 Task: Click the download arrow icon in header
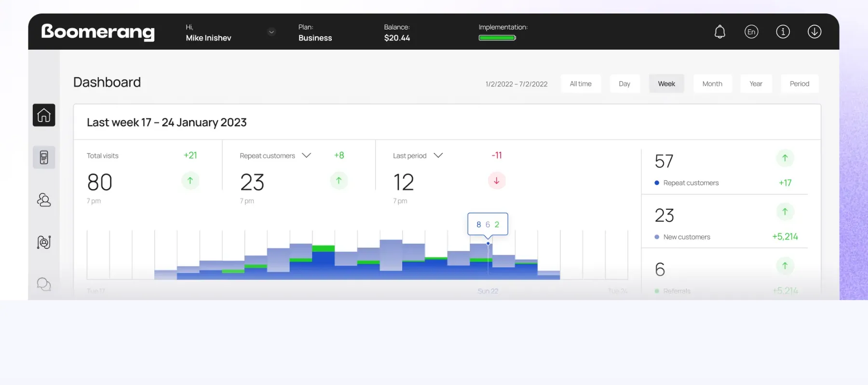[x=814, y=32]
